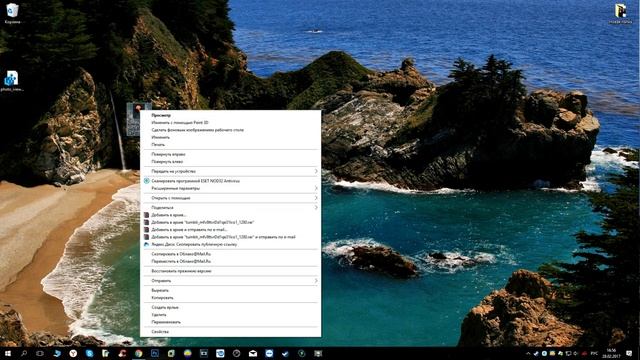The width and height of the screenshot is (640, 360).
Task: Show hidden system tray icons chevron
Action: click(529, 353)
